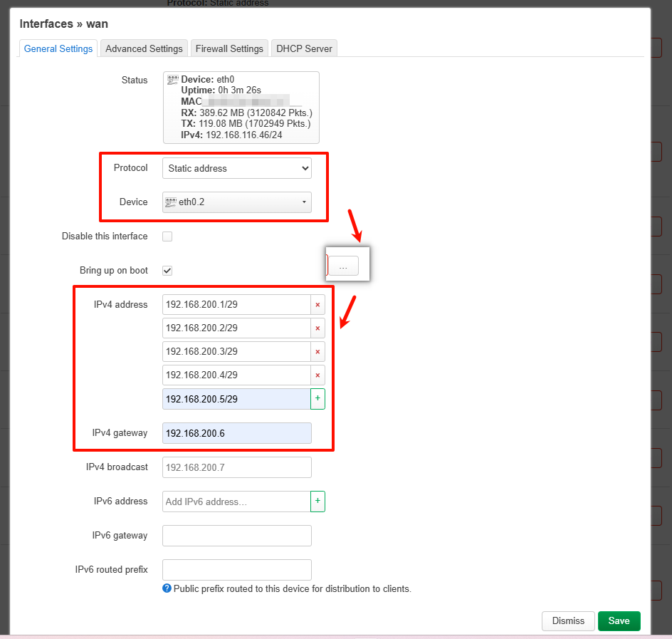
Task: Delete the 192.168.200.4/29 address entry
Action: pos(317,375)
